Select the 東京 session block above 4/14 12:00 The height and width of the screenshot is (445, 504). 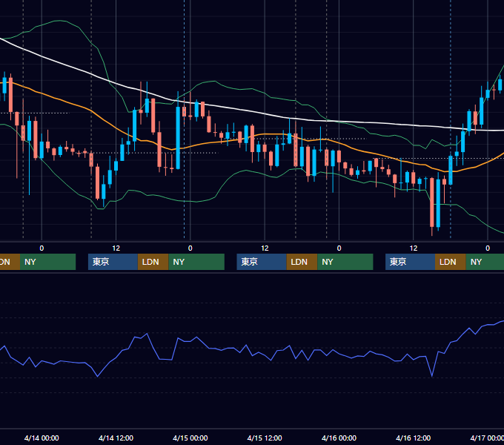[x=113, y=262]
